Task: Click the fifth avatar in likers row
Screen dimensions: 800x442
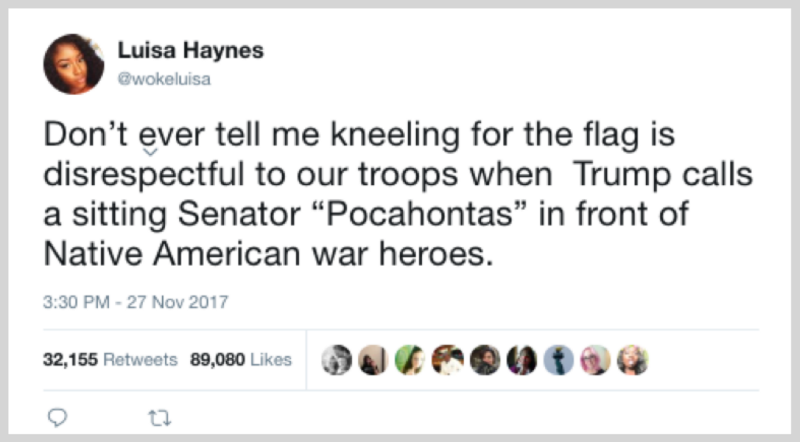Action: point(486,359)
